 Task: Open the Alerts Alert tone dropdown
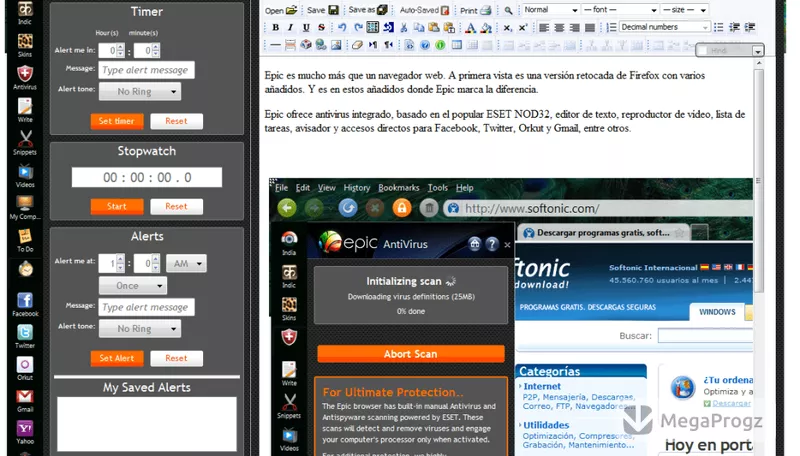pos(140,329)
